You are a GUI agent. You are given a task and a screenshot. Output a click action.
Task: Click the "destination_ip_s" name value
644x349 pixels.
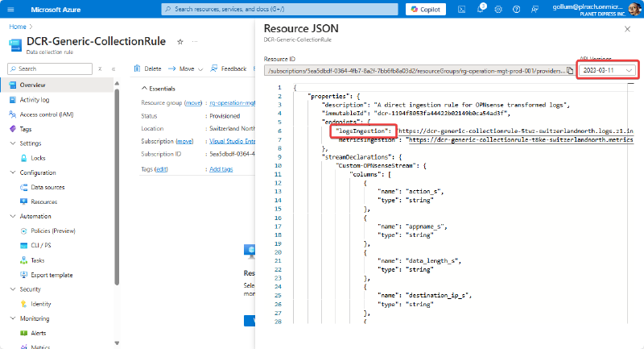pos(436,296)
